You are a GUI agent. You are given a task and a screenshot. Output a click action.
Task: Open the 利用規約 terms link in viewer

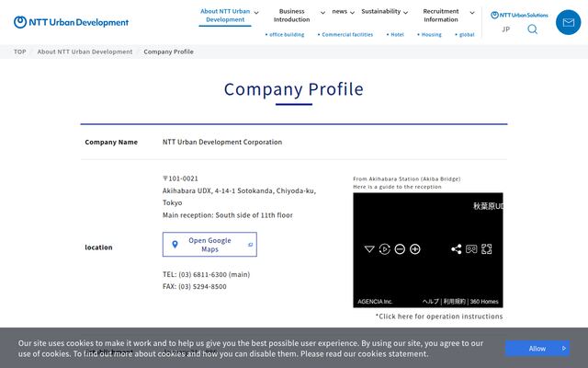tap(454, 302)
